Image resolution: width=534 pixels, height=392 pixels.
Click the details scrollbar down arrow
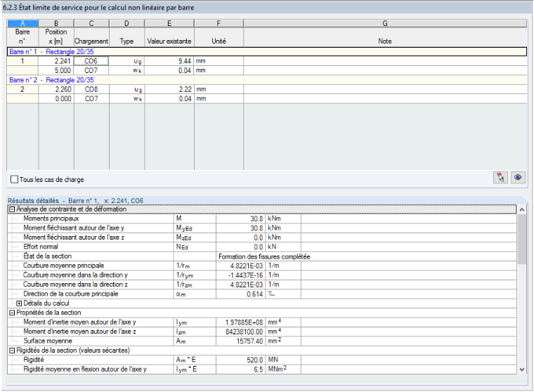click(522, 370)
